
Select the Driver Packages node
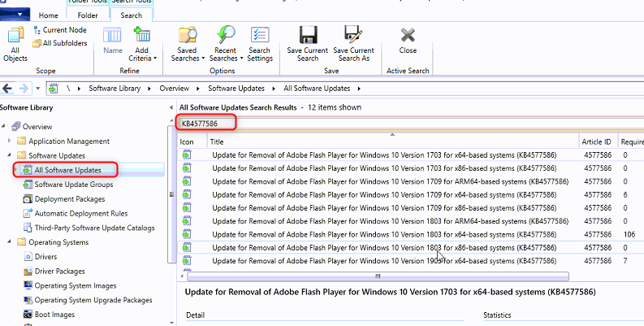59,272
